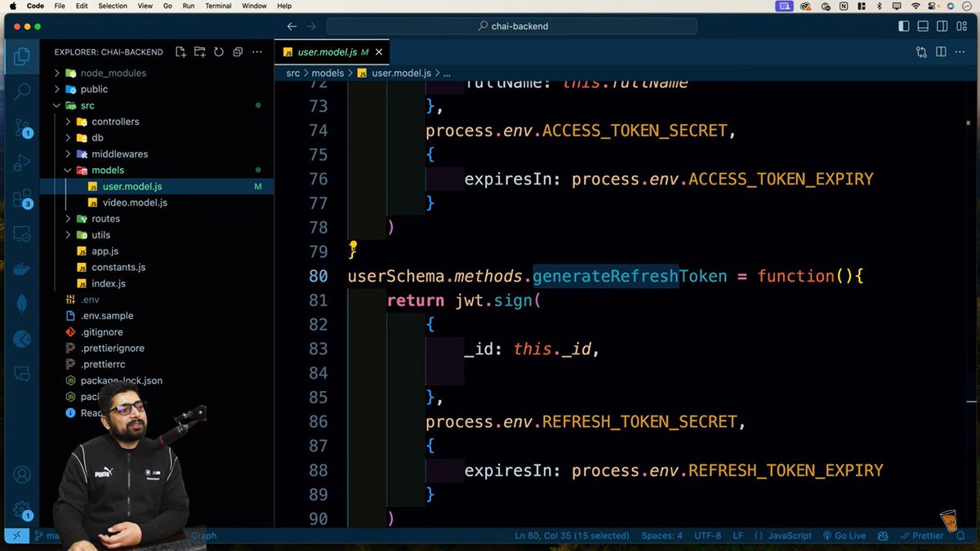Create a new file in Explorer
Image resolution: width=980 pixels, height=551 pixels.
point(180,51)
